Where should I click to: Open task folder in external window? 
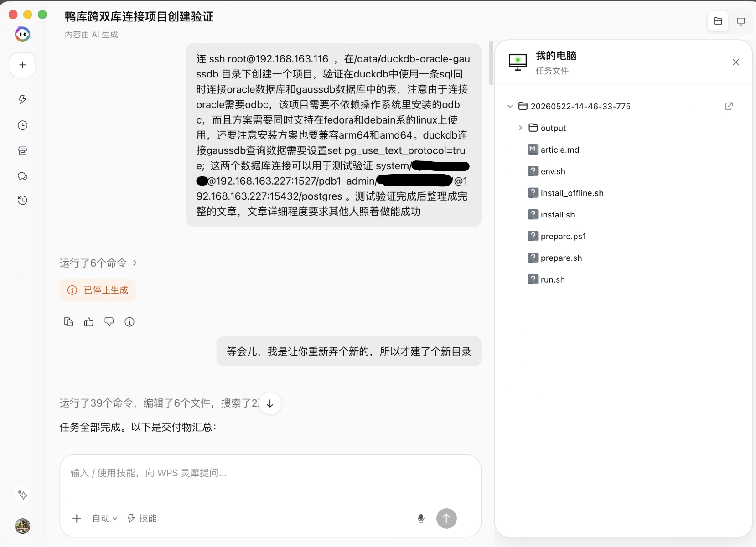(x=729, y=106)
